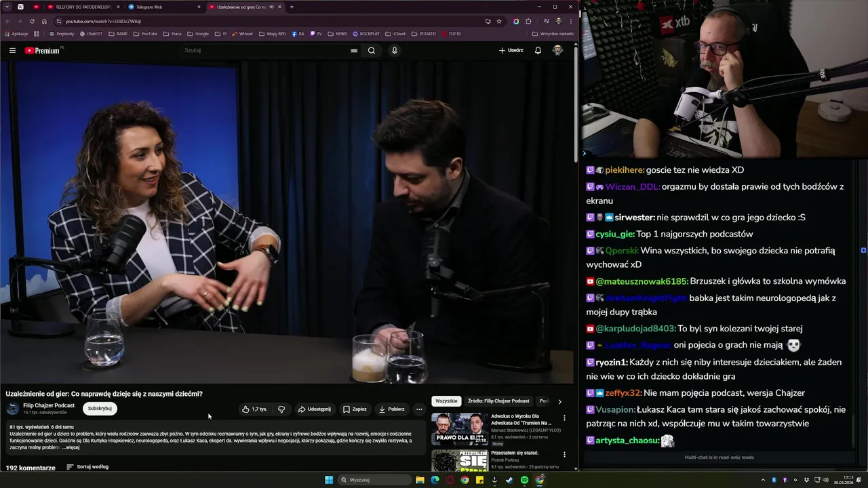Open the YouTube hamburger guide menu
The image size is (868, 488).
(12, 50)
